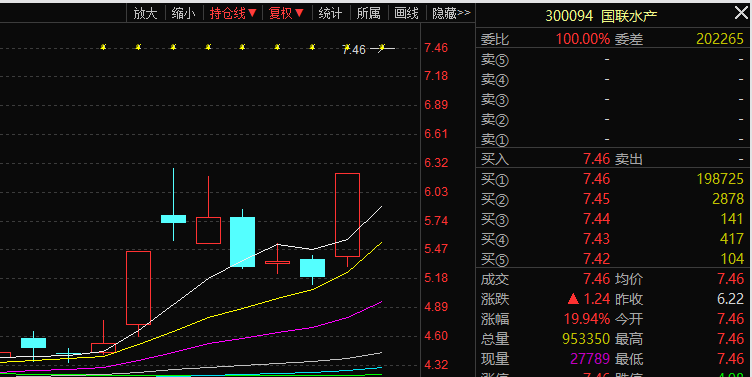This screenshot has height=377, width=752.
Task: Click the 缩小 zoom-out toolbar button
Action: pos(184,13)
